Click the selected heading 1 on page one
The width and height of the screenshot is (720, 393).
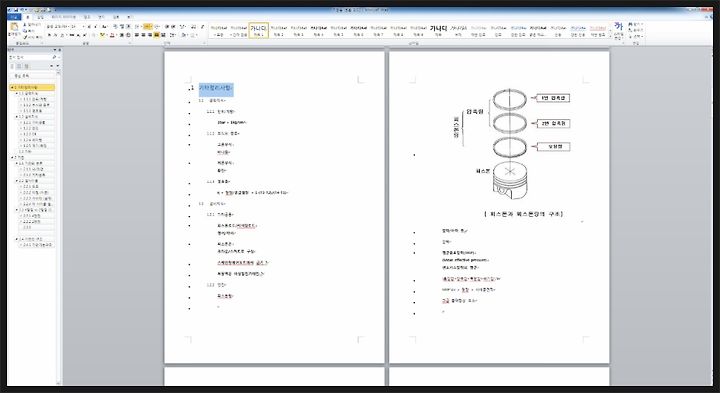click(216, 88)
